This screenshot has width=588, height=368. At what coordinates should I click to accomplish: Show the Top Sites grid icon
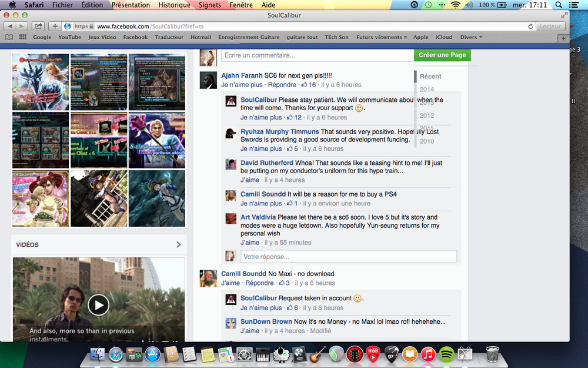[22, 37]
